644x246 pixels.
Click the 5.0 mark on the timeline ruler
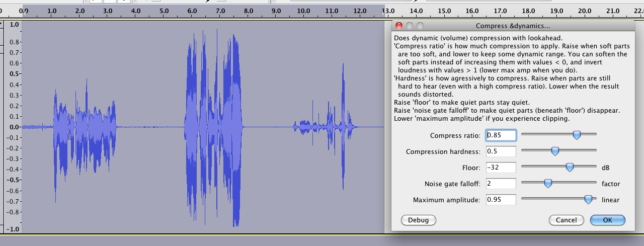(164, 11)
